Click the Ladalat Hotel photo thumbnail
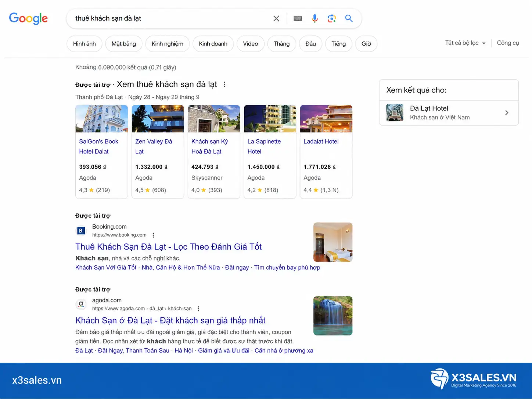Image resolution: width=532 pixels, height=399 pixels. click(326, 119)
